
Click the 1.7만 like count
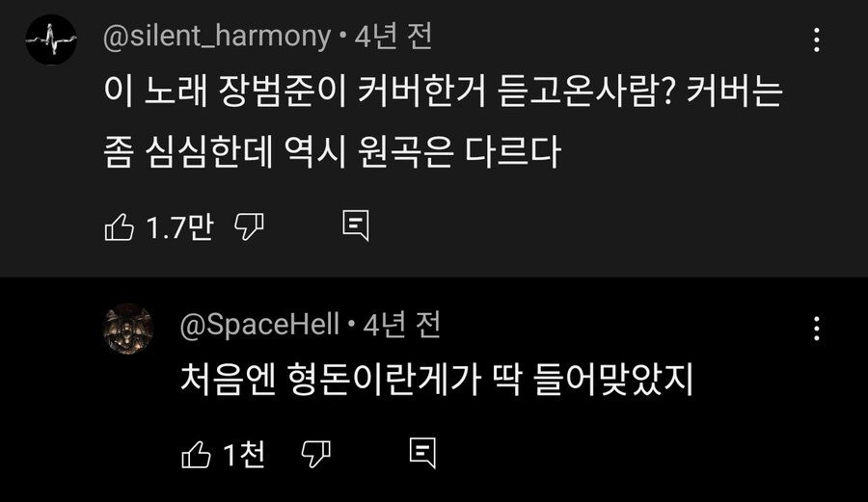click(178, 227)
